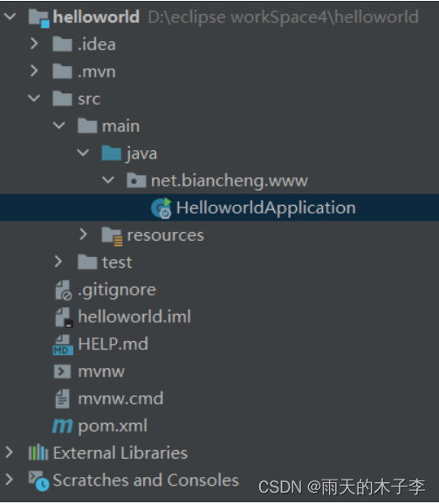
Task: Expand the .mvn folder arrow
Action: [x=34, y=71]
